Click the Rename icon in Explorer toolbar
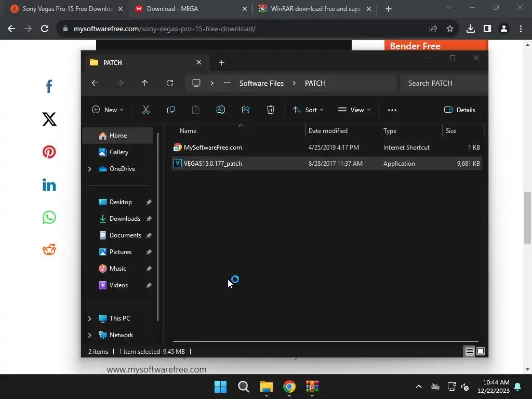 click(220, 110)
